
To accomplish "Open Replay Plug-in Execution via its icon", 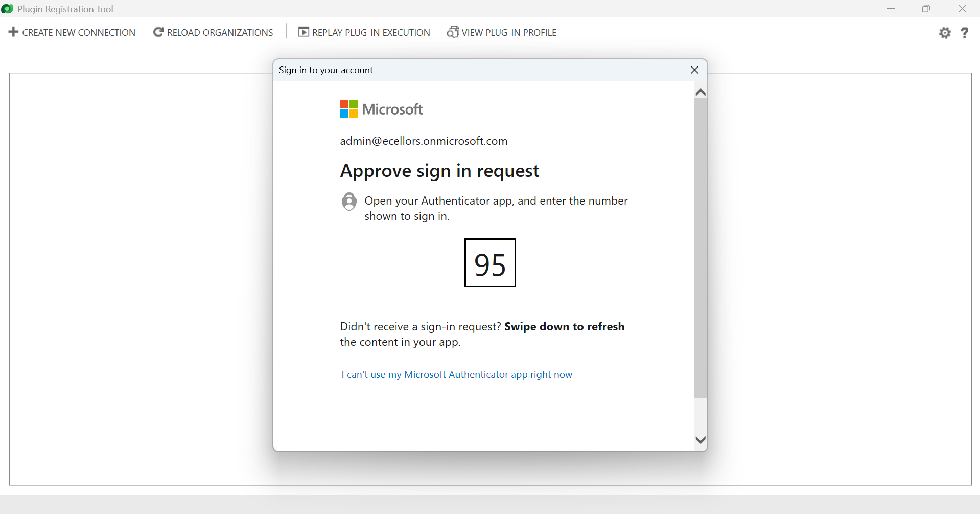I will tap(304, 32).
